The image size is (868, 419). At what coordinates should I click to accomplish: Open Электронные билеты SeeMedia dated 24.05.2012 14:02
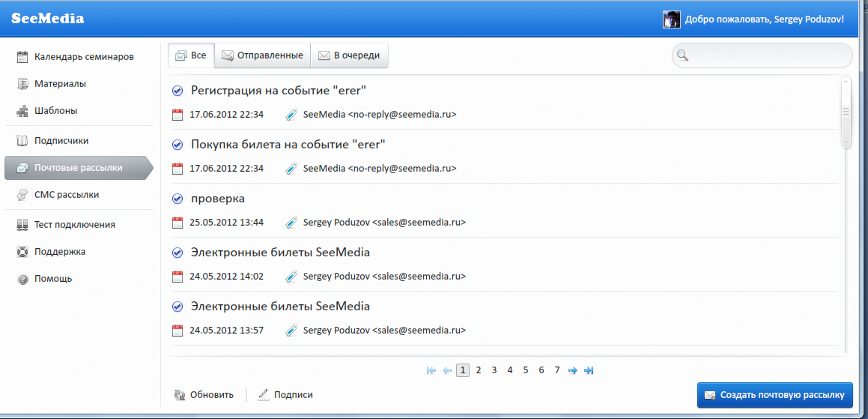pos(280,252)
